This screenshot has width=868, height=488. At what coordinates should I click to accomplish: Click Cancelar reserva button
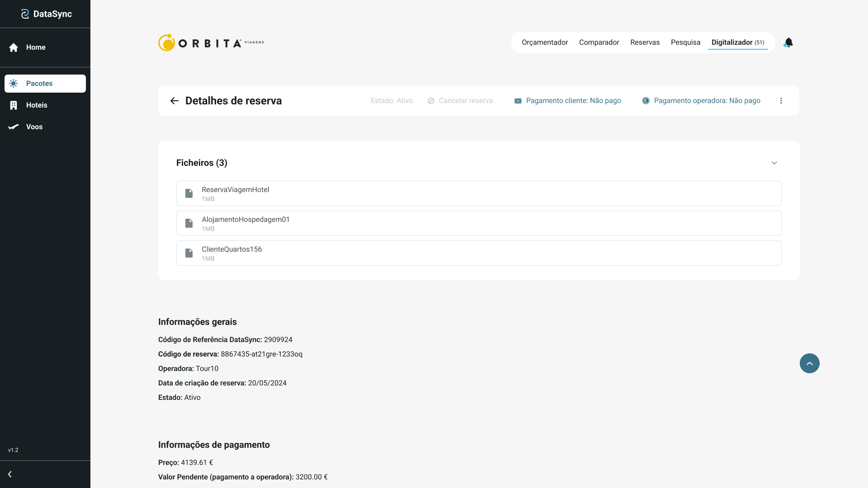tap(460, 101)
